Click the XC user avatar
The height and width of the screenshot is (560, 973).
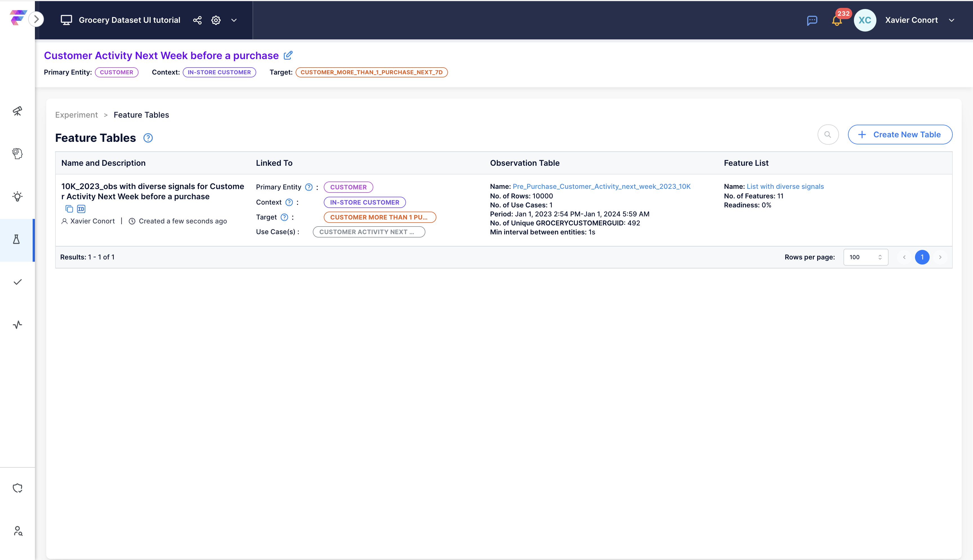point(865,20)
